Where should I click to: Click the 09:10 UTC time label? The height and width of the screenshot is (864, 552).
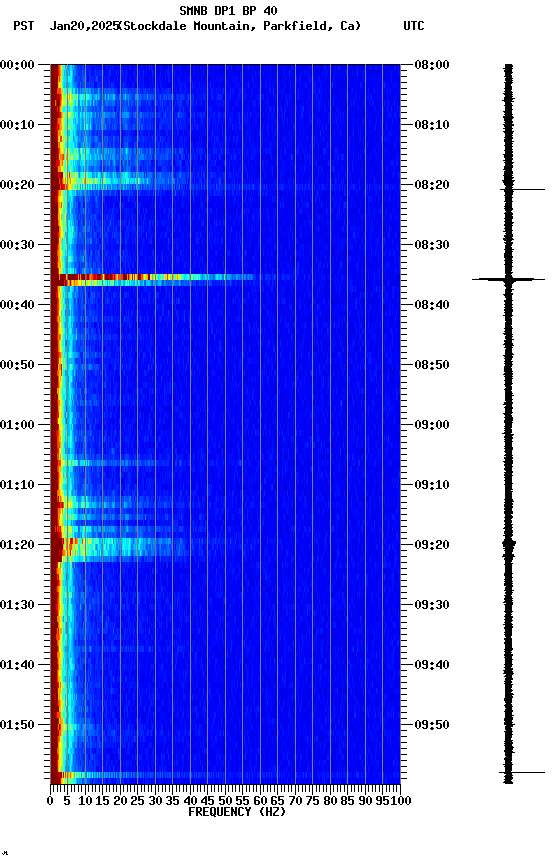tap(432, 485)
